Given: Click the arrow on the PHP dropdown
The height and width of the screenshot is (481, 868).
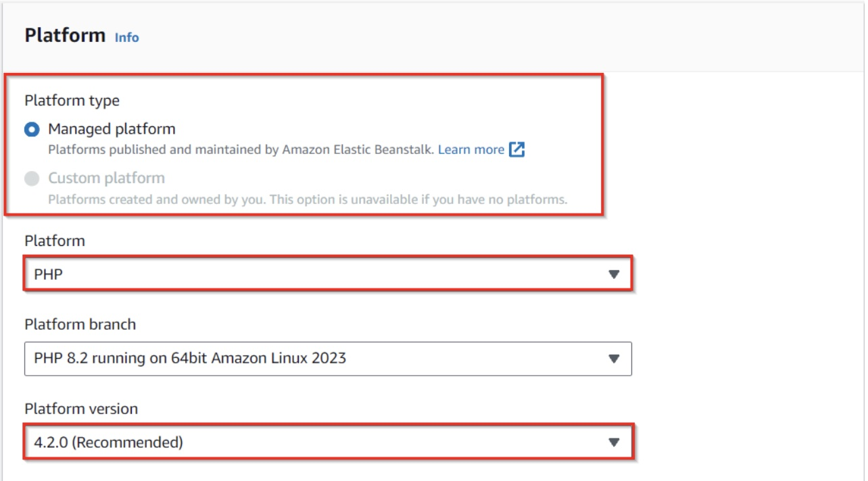Looking at the screenshot, I should pos(614,274).
